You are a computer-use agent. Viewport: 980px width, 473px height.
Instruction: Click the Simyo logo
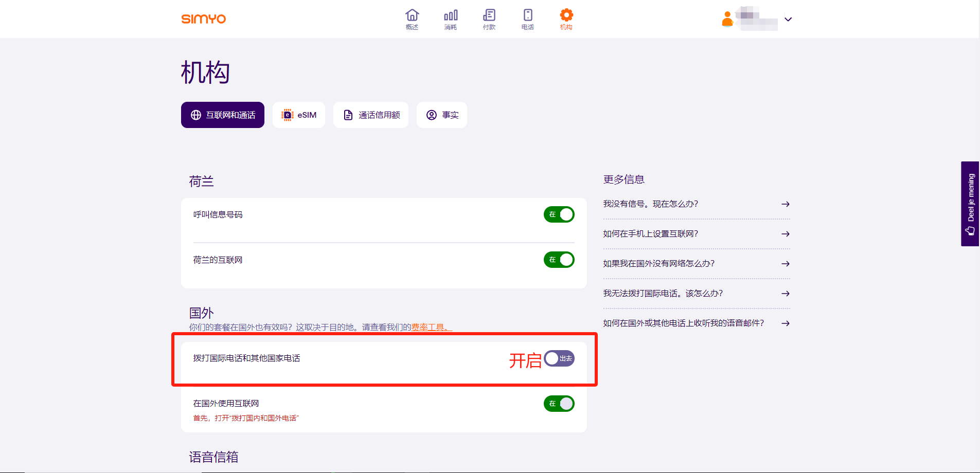pyautogui.click(x=203, y=19)
